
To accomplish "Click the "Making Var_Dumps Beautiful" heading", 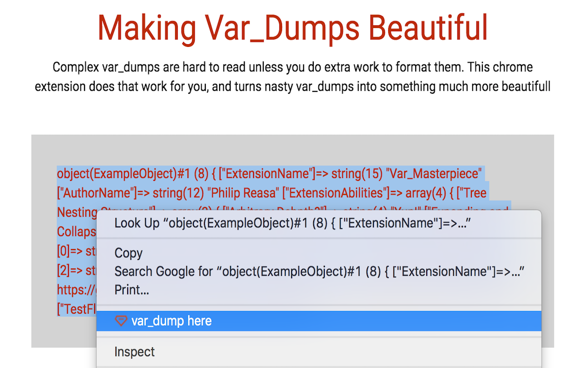I will click(293, 28).
